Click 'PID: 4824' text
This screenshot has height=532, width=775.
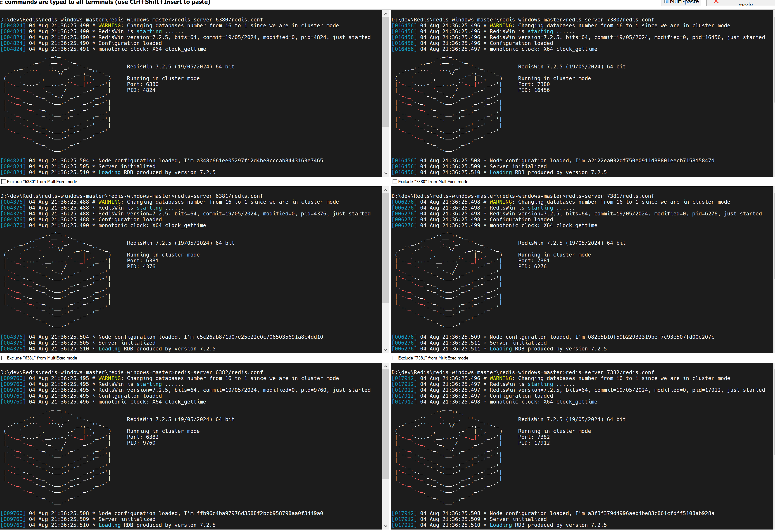click(x=141, y=90)
